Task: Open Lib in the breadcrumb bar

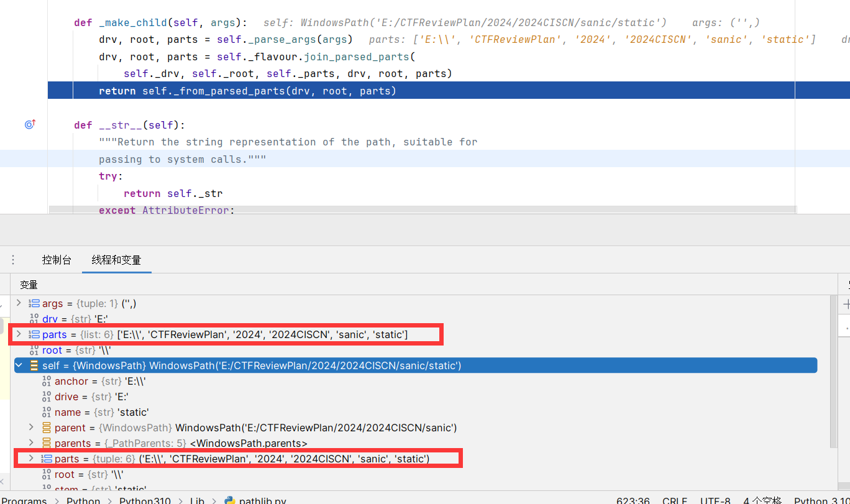Action: pyautogui.click(x=197, y=500)
